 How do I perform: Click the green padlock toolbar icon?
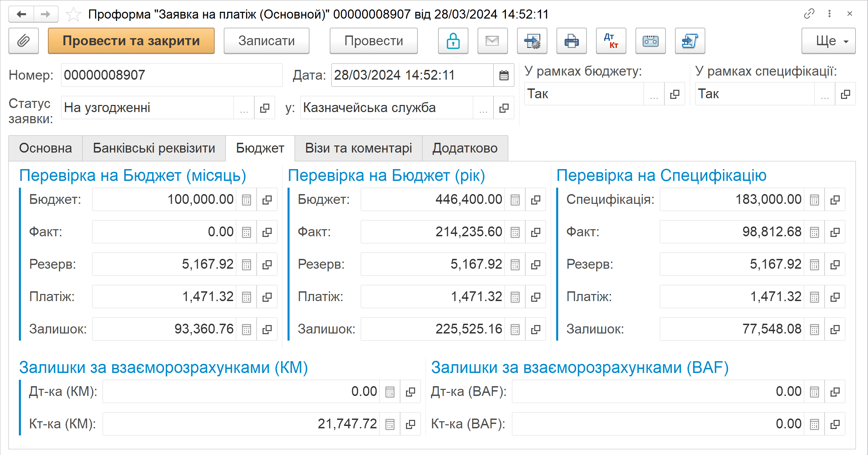coord(453,41)
